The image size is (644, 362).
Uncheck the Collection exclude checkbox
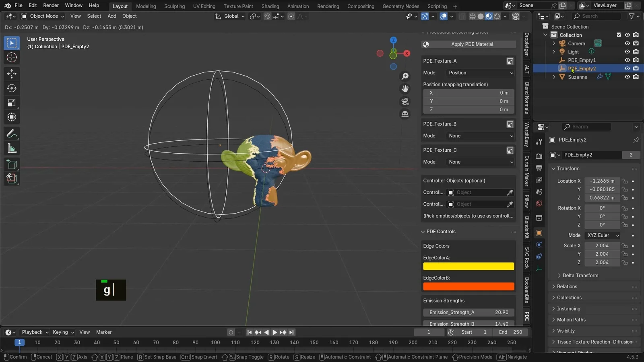(x=619, y=35)
